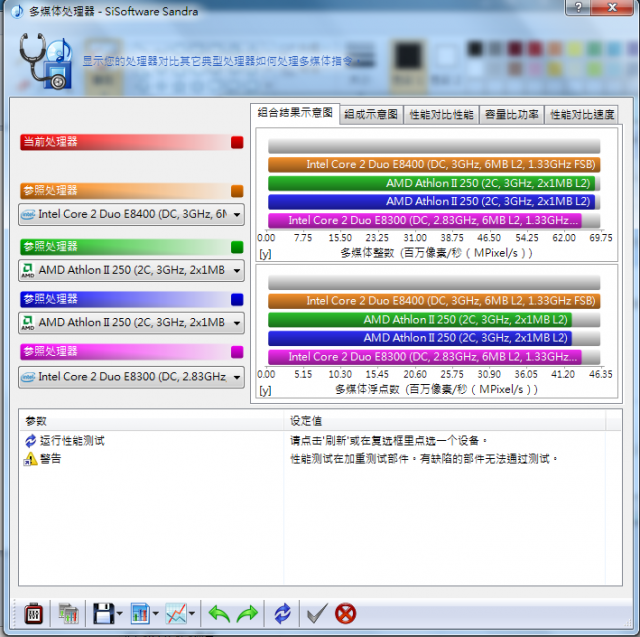The width and height of the screenshot is (640, 637).
Task: Click the help question mark button
Action: click(x=578, y=7)
